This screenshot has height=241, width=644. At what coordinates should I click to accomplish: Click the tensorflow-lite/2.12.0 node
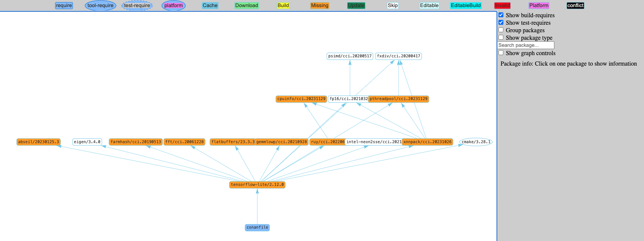[x=257, y=184]
